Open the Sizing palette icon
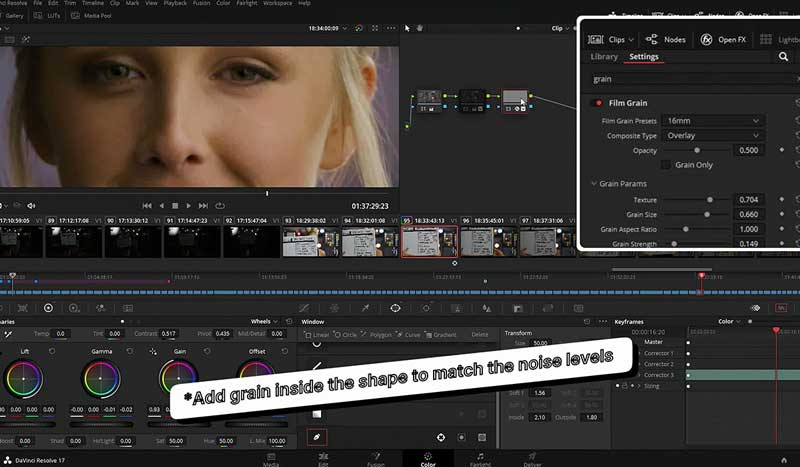The image size is (800, 467). 548,308
